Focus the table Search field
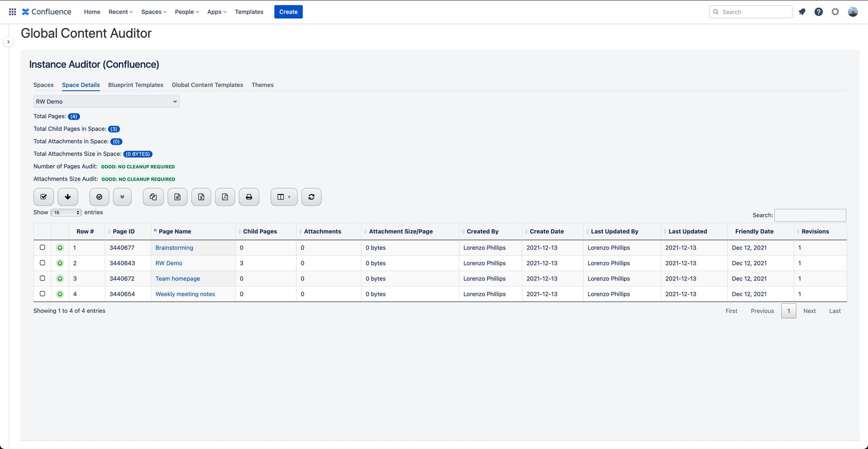868x449 pixels. pos(810,215)
